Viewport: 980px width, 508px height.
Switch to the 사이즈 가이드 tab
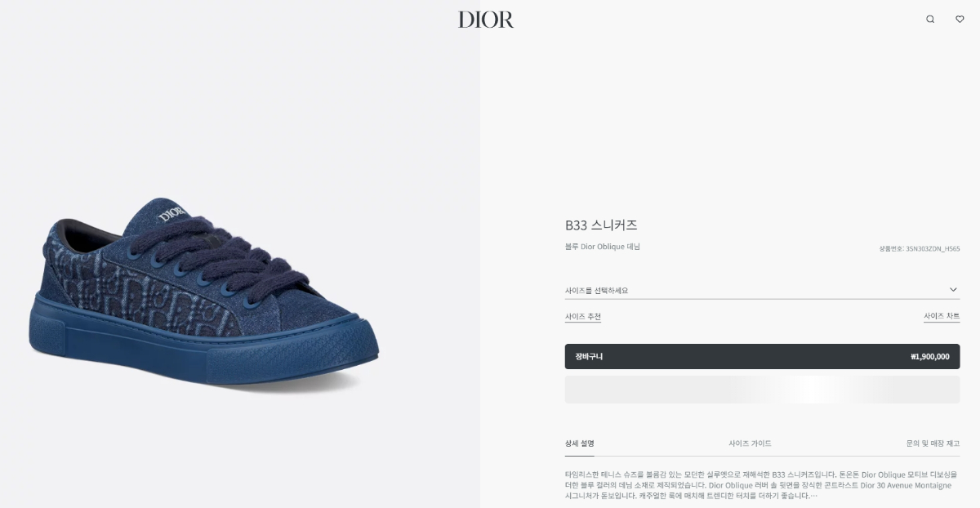pos(750,443)
